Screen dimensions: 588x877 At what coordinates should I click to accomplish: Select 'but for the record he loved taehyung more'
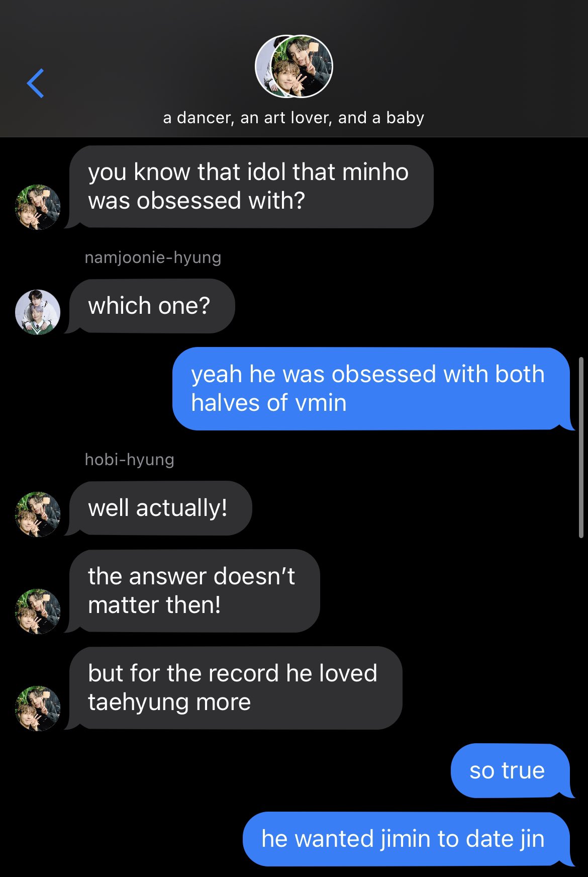tap(236, 688)
